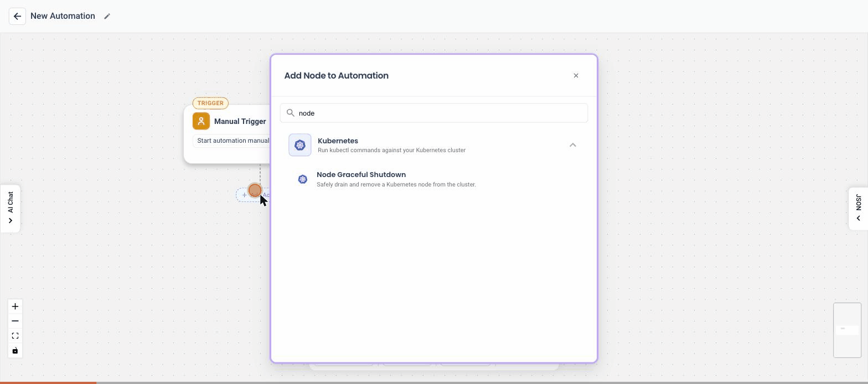
Task: Fit view using the fullscreen icon
Action: click(15, 336)
